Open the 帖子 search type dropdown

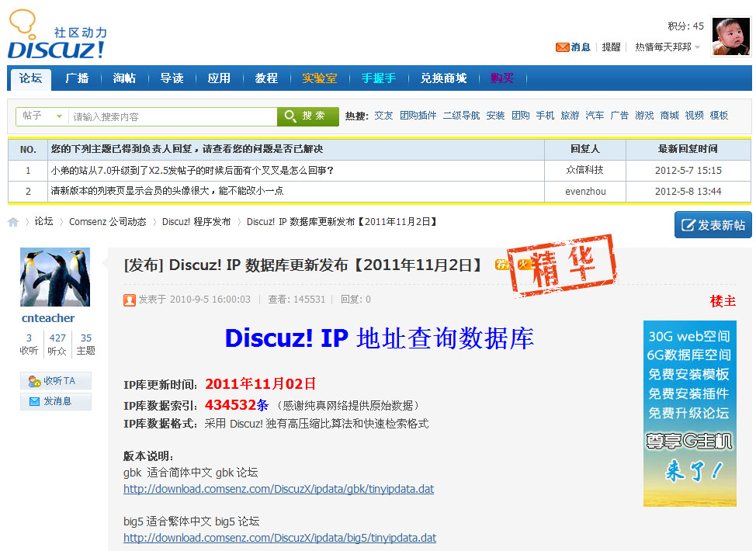(x=43, y=116)
